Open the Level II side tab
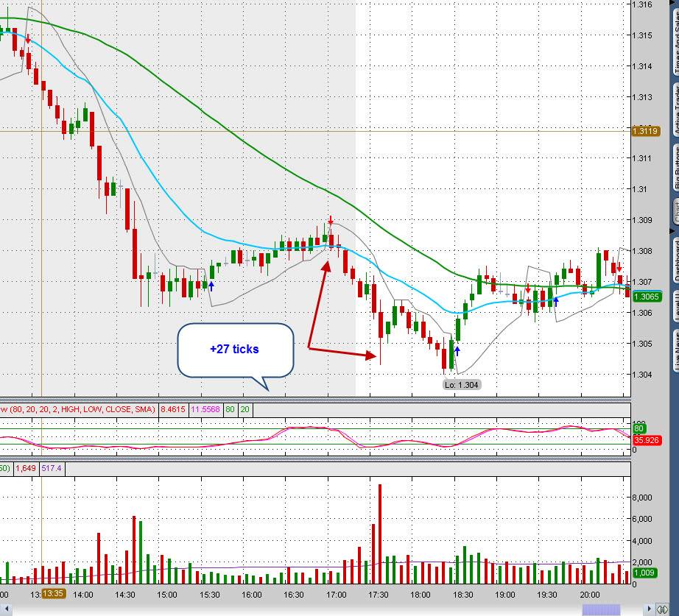 tap(675, 305)
